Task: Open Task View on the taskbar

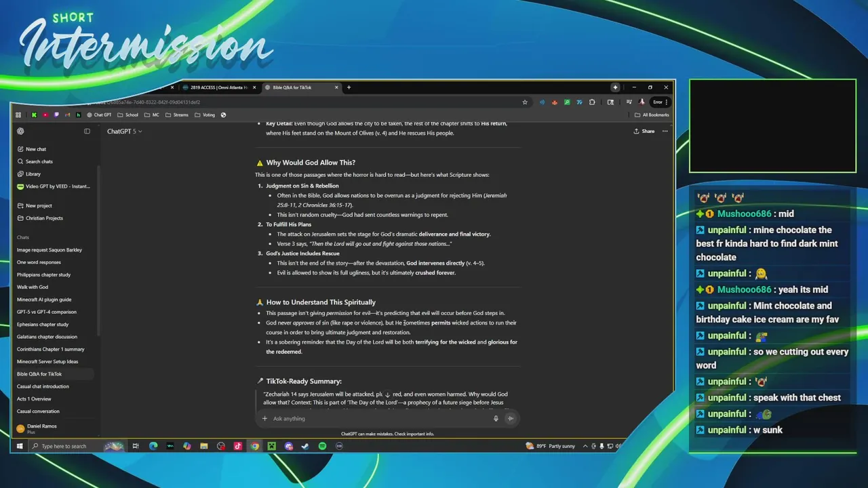Action: 136,446
